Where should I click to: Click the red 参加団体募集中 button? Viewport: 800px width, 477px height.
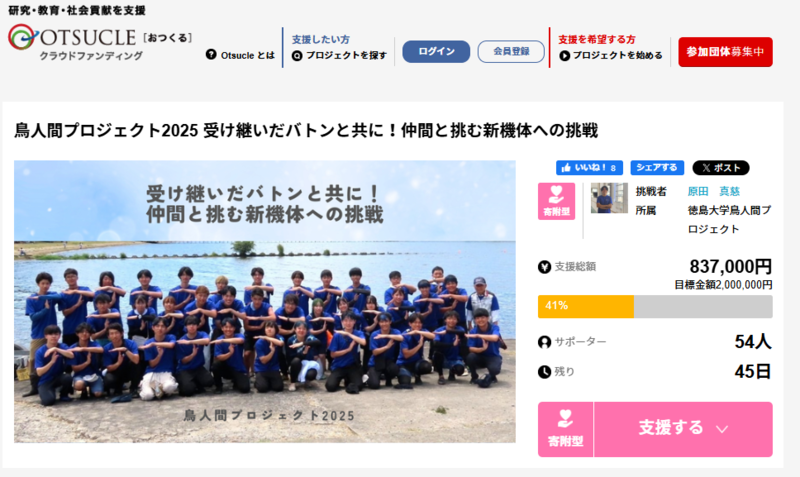725,52
